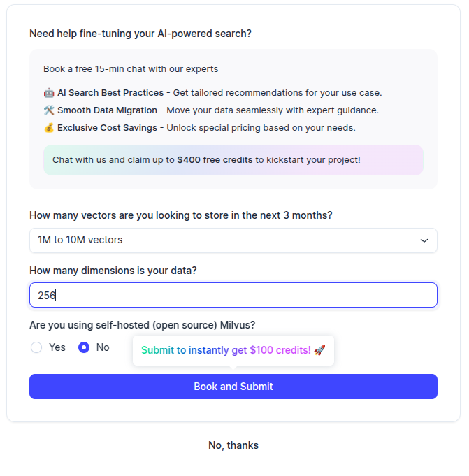Image resolution: width=469 pixels, height=476 pixels.
Task: Click the fine-tuning AI-powered search heading
Action: [x=140, y=34]
